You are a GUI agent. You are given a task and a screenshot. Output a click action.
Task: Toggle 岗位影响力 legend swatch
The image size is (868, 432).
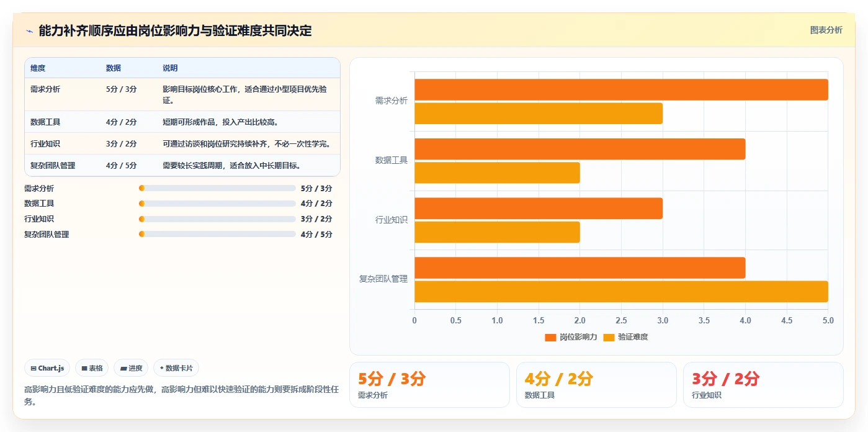[550, 337]
